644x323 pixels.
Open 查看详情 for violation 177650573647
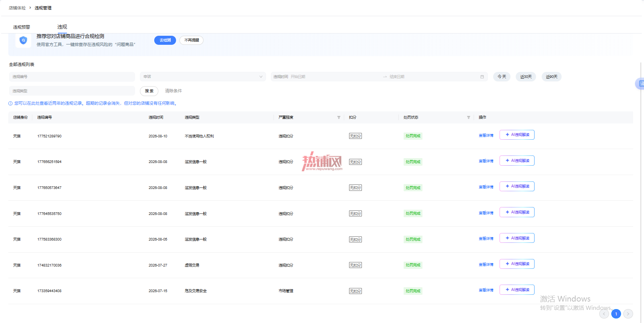tap(486, 187)
